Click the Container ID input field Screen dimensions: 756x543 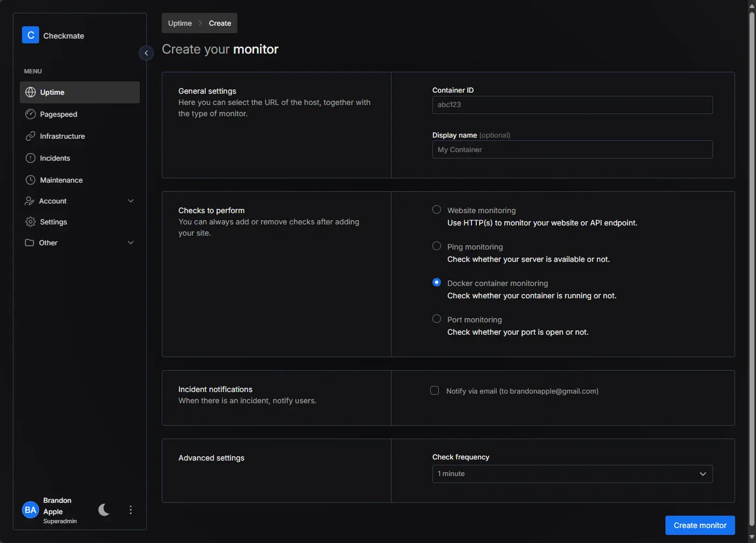(x=572, y=105)
